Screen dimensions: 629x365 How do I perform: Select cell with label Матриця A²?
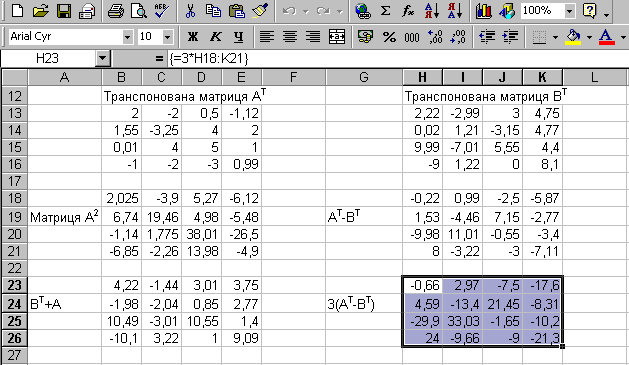[x=64, y=217]
